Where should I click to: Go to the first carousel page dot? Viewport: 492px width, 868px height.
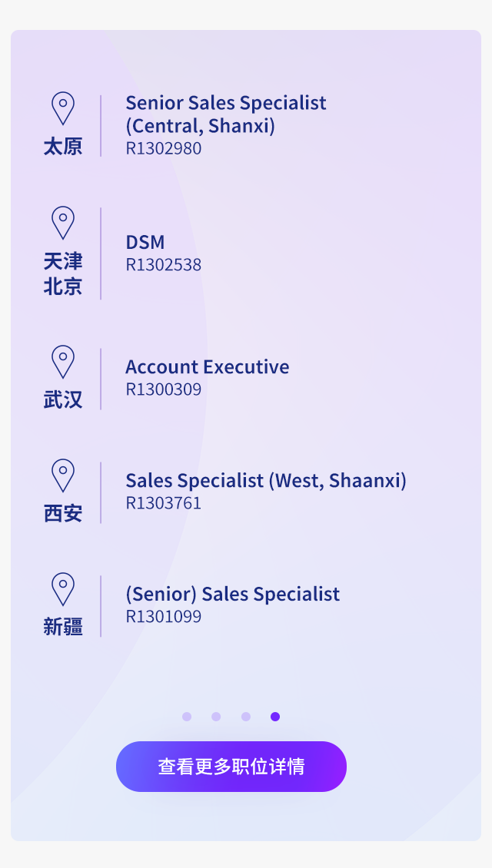pos(187,717)
